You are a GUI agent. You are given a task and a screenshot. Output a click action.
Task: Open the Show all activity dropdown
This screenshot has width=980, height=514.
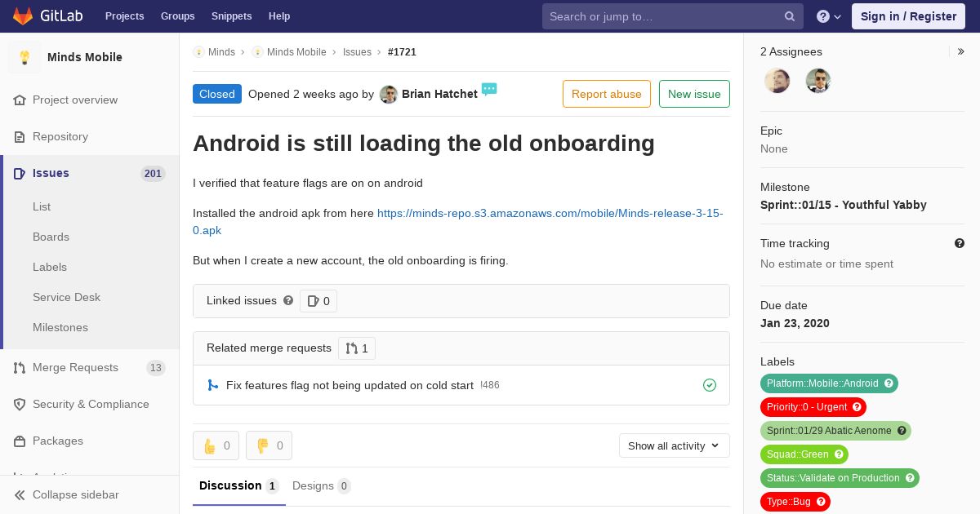click(674, 445)
